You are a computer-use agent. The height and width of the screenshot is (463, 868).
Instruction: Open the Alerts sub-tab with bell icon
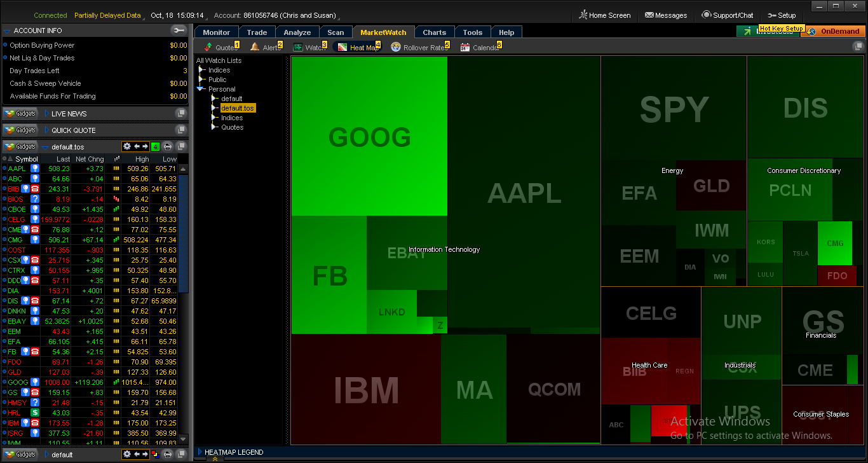coord(266,47)
